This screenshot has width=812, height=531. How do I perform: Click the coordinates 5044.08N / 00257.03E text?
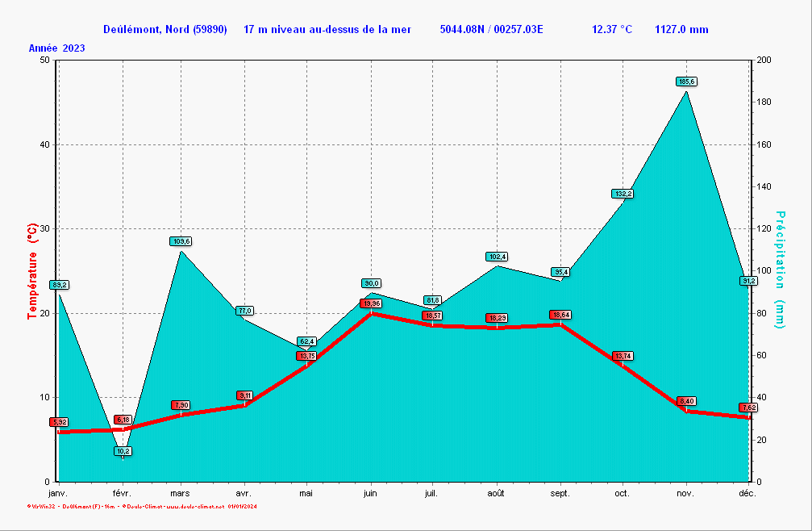[491, 30]
